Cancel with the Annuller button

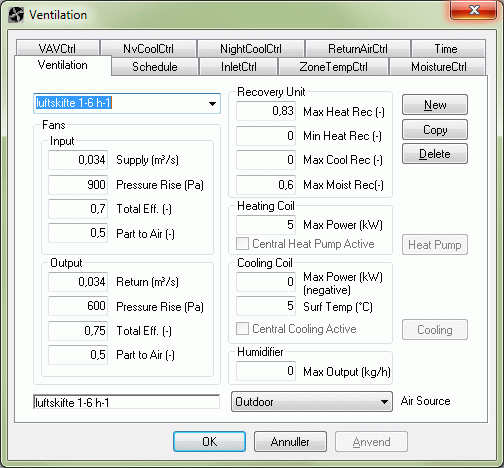[x=290, y=442]
